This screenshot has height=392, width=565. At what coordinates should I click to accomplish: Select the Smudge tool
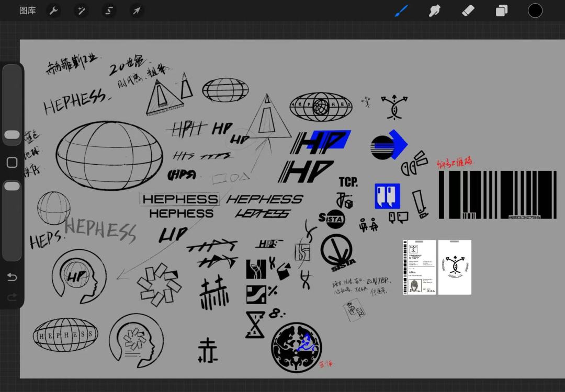(x=435, y=10)
